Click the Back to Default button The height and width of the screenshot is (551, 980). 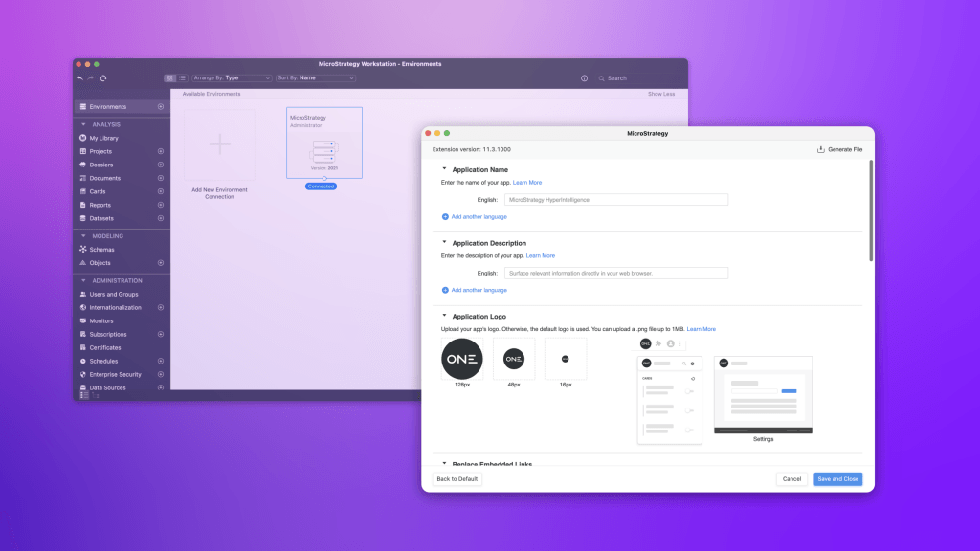click(457, 478)
